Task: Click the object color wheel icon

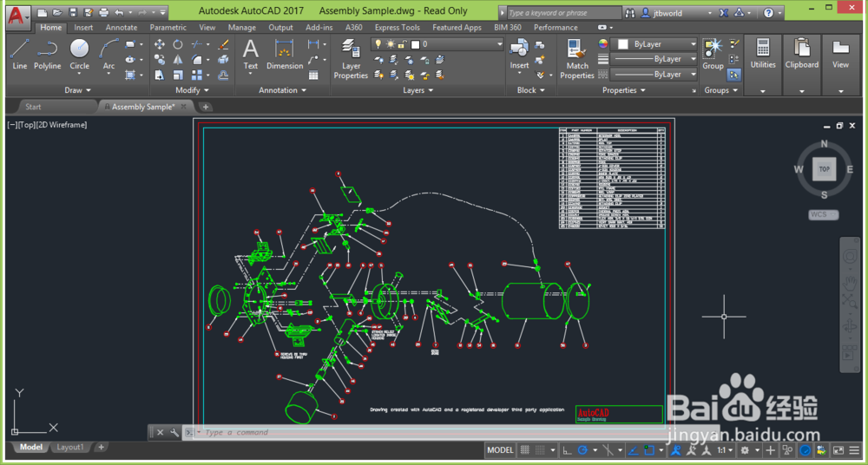Action: [603, 44]
